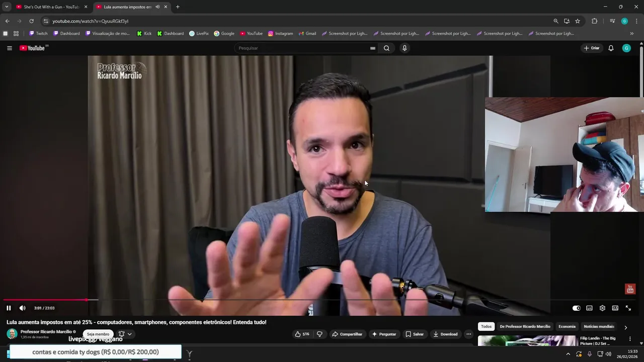View site information icon in address bar
Viewport: 644px width, 362px height.
pyautogui.click(x=46, y=21)
